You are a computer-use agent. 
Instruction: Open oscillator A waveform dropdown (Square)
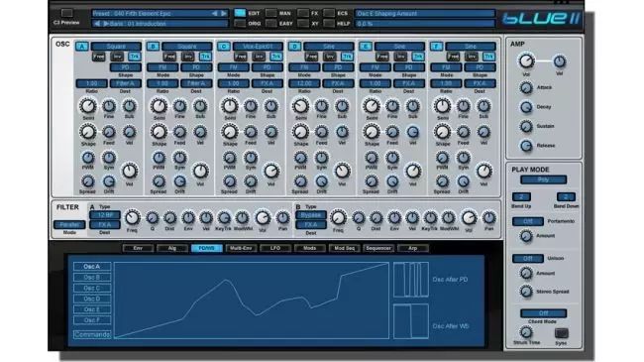click(116, 47)
